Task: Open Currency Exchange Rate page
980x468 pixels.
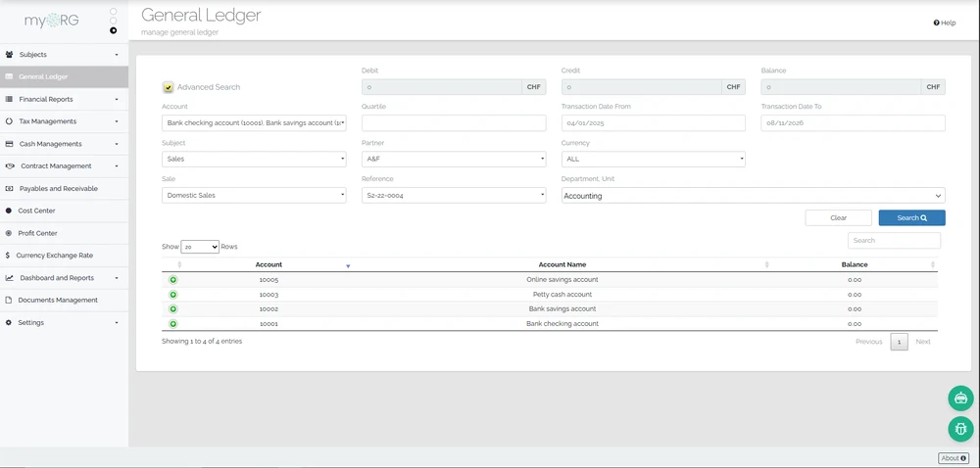Action: [x=64, y=256]
